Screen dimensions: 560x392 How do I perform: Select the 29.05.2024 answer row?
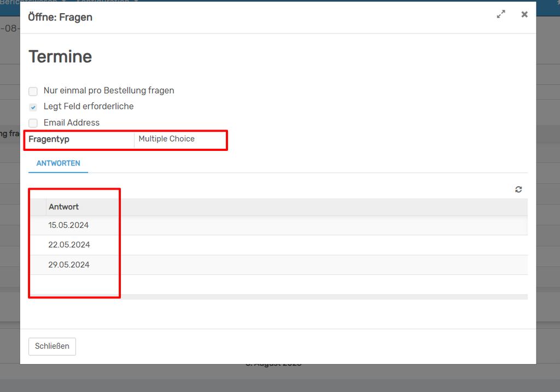click(69, 265)
